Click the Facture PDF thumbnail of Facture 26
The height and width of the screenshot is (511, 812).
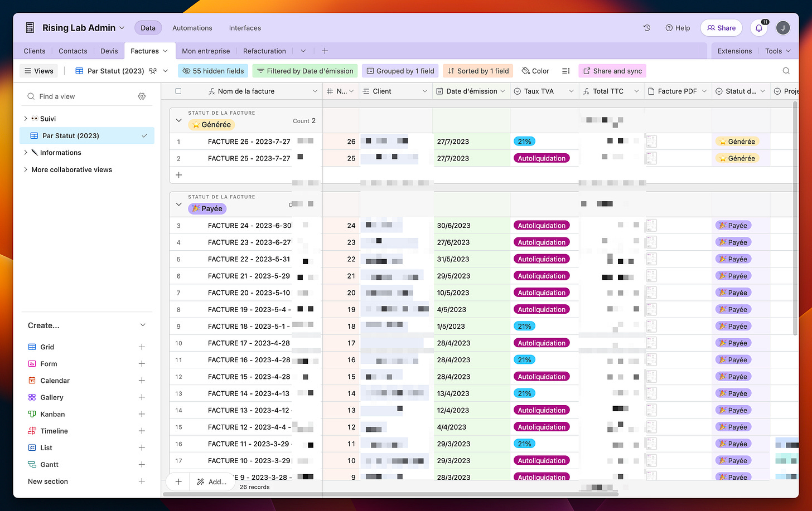click(x=651, y=142)
